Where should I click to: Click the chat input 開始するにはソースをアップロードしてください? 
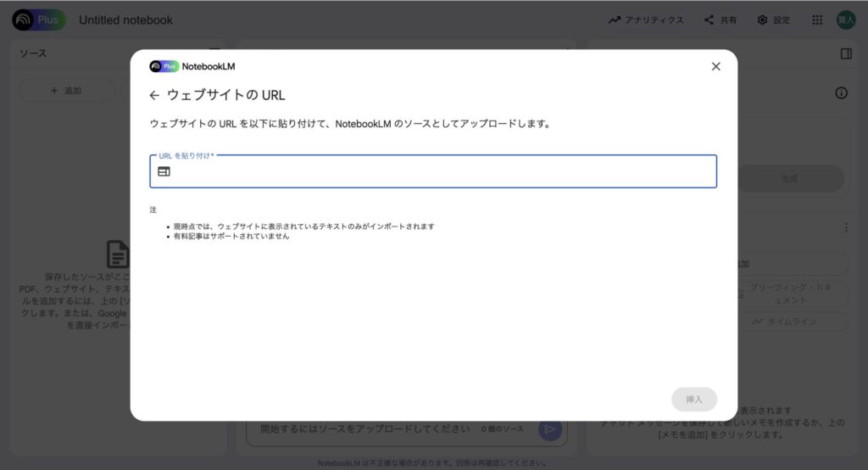pyautogui.click(x=364, y=429)
